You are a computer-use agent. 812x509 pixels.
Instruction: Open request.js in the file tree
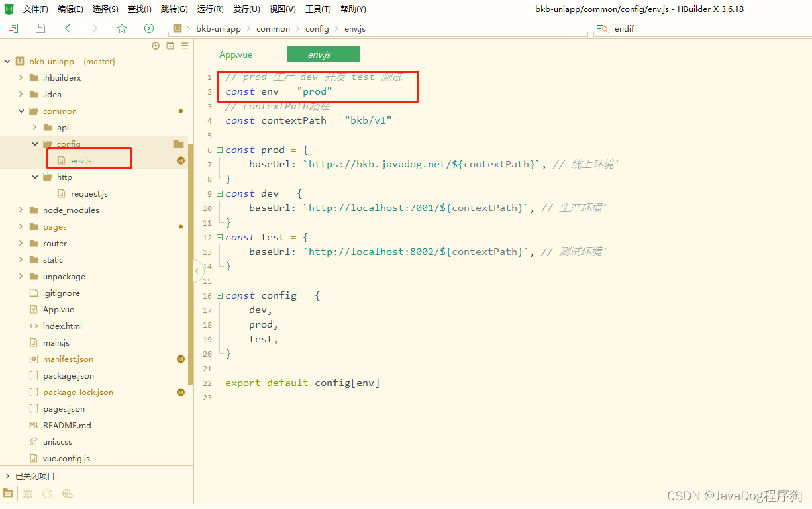click(89, 193)
